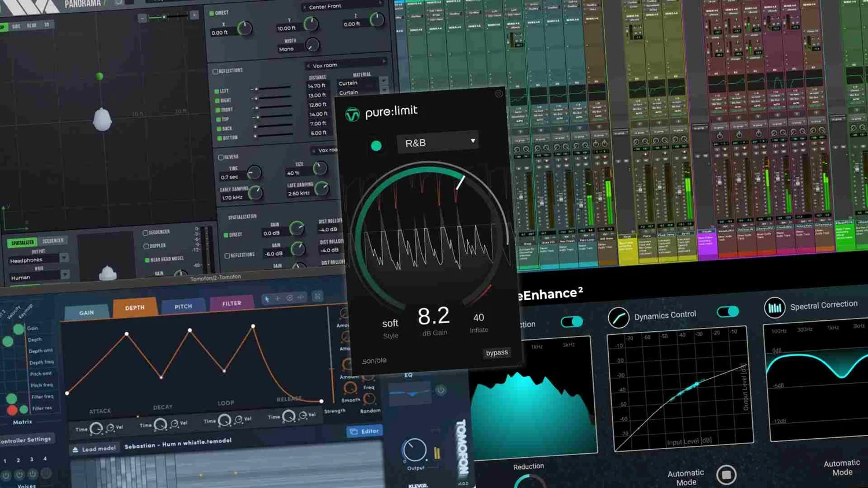Screen dimensions: 868x488
Task: Switch to the SEQUENCER tab in Panorama
Action: (x=53, y=241)
